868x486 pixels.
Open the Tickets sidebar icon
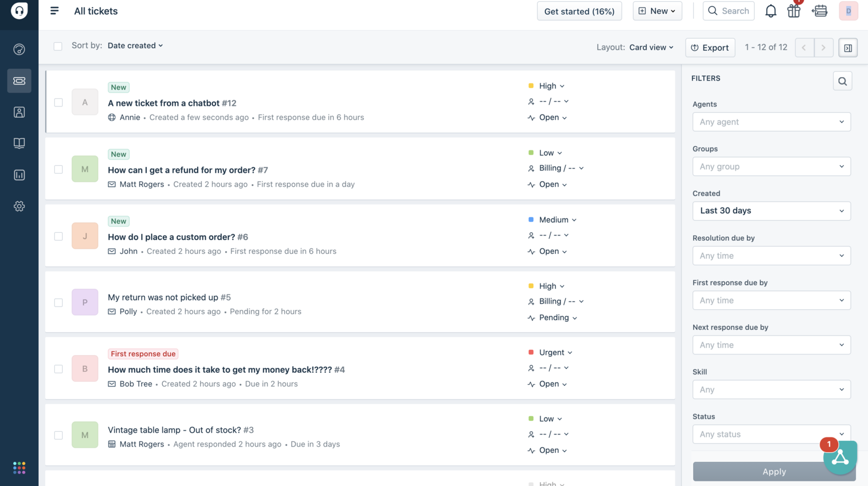[19, 81]
